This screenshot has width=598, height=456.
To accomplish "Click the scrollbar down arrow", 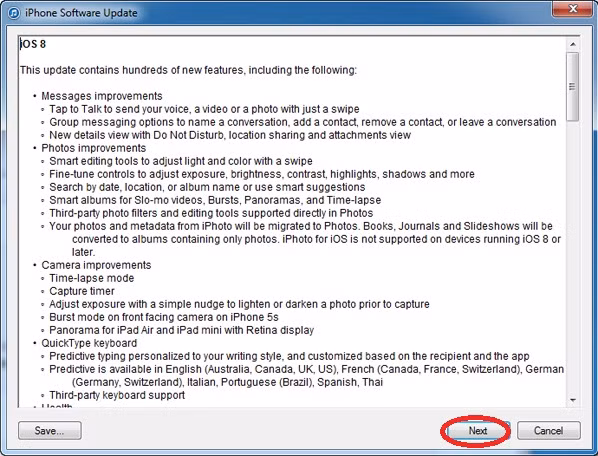I will tap(572, 400).
